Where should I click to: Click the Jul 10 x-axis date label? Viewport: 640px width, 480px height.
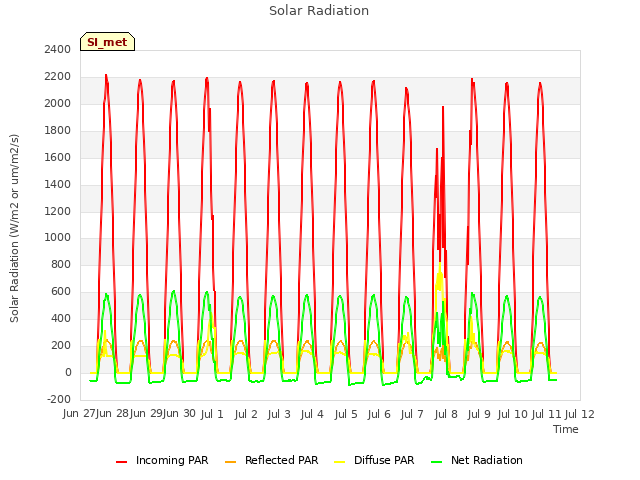click(x=512, y=414)
